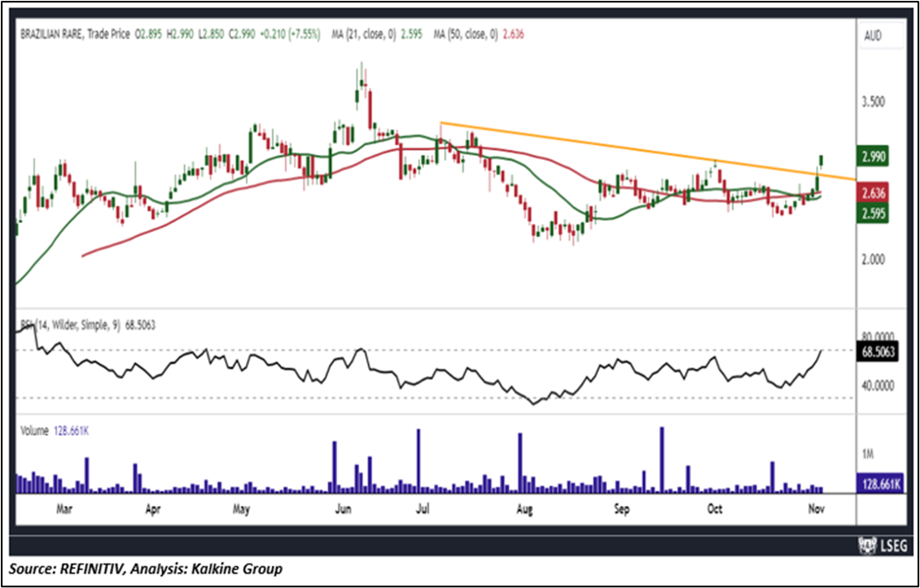Click the Apr label on time axis
The height and width of the screenshot is (588, 920).
coord(153,510)
